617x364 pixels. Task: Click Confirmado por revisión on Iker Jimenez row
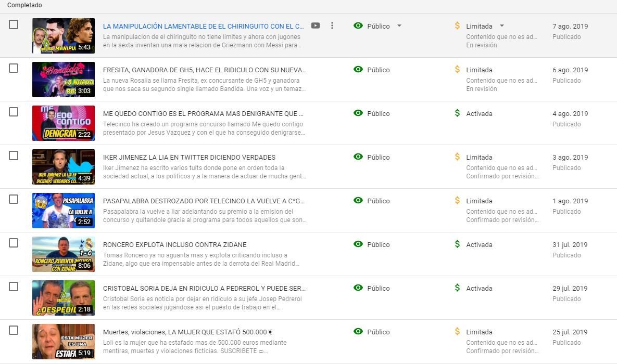point(502,176)
